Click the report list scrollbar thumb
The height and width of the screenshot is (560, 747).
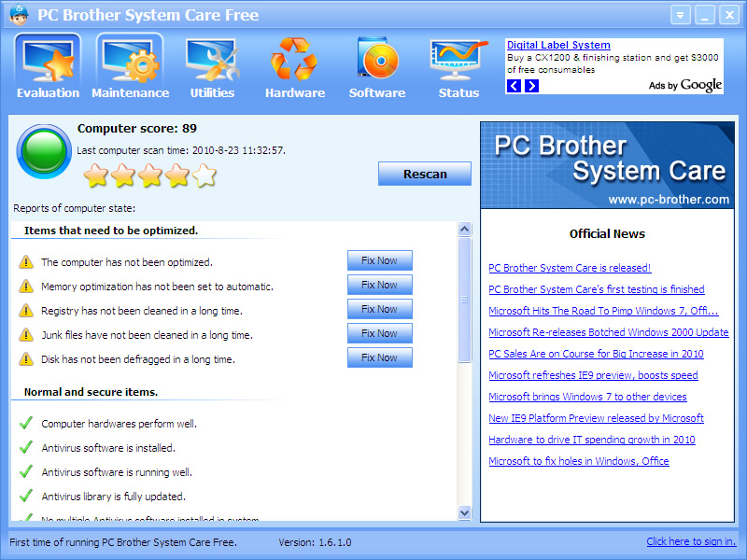click(464, 300)
